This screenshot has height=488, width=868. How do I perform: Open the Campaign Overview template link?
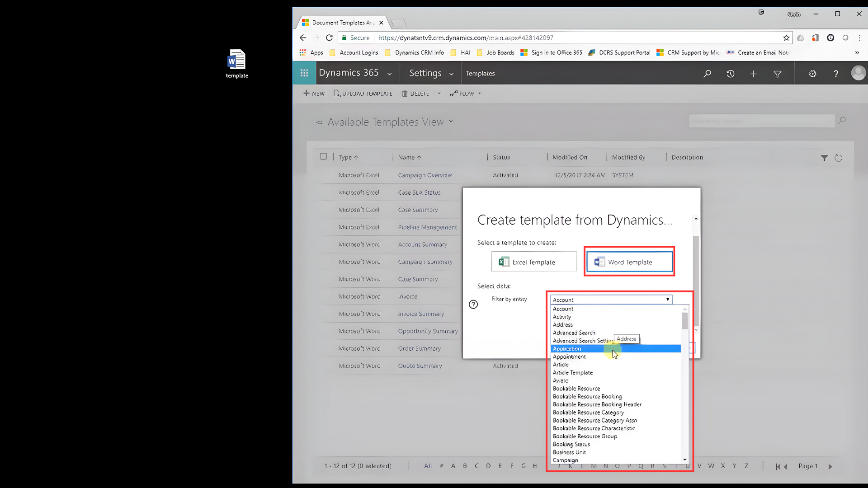425,175
